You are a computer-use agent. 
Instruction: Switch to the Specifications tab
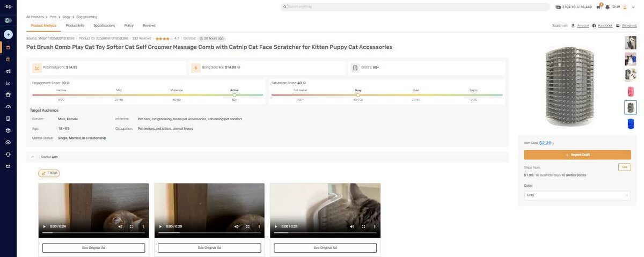(x=104, y=25)
